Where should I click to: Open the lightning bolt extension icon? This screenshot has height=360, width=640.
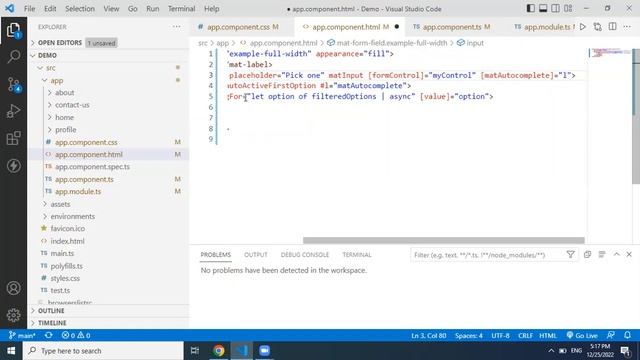[13, 166]
